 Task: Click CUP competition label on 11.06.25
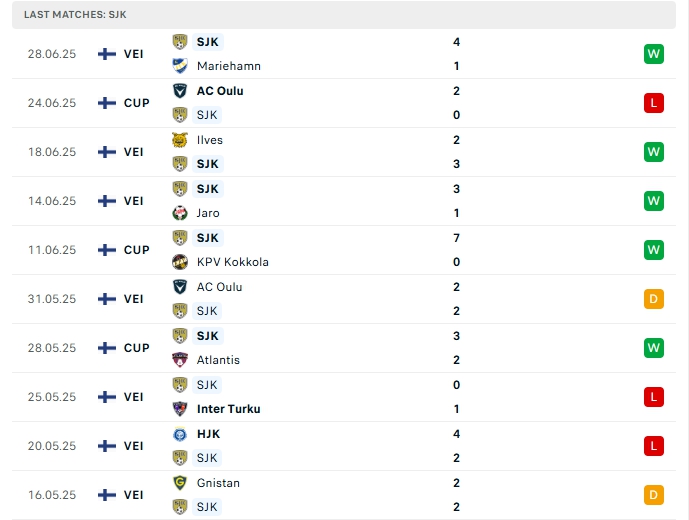coord(137,250)
